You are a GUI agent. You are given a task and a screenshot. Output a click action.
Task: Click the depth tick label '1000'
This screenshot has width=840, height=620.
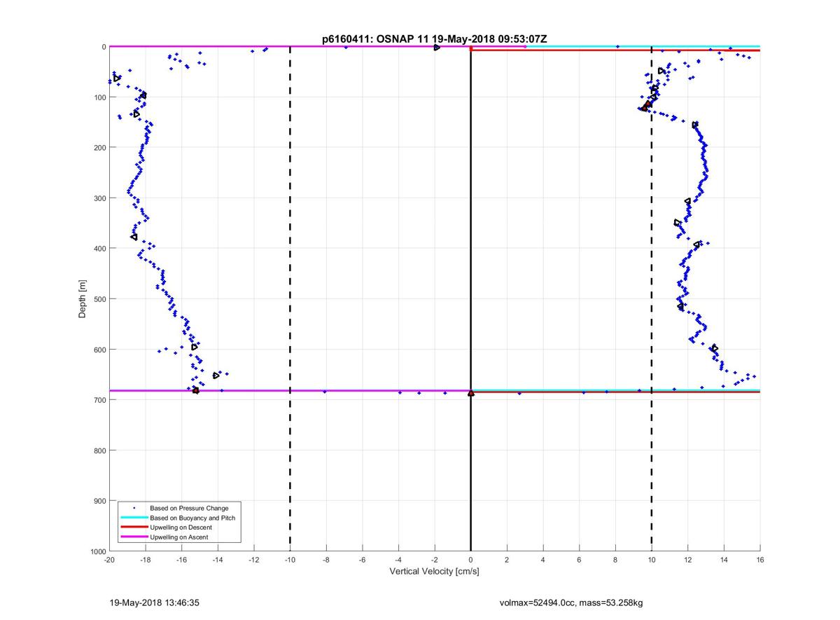click(x=97, y=551)
